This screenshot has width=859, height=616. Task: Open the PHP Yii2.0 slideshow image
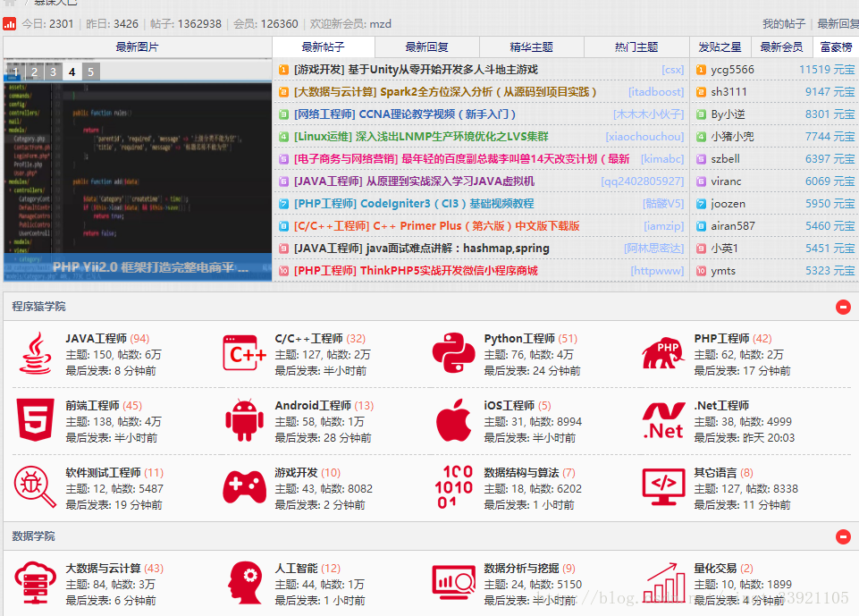click(x=138, y=171)
